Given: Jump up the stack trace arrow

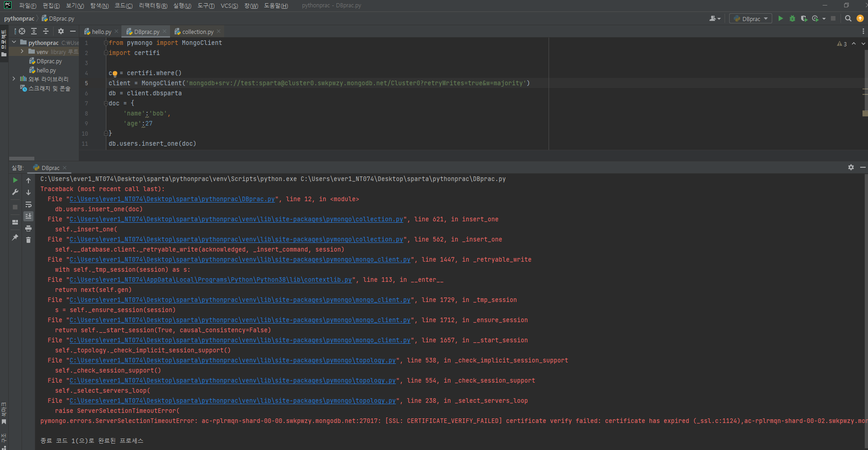Looking at the screenshot, I should (x=28, y=180).
